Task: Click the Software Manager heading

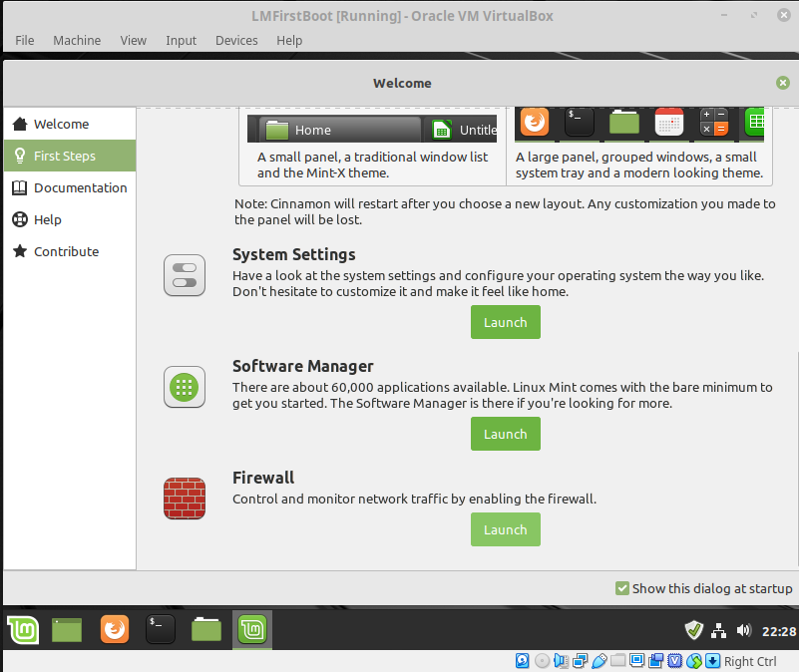Action: click(x=302, y=366)
